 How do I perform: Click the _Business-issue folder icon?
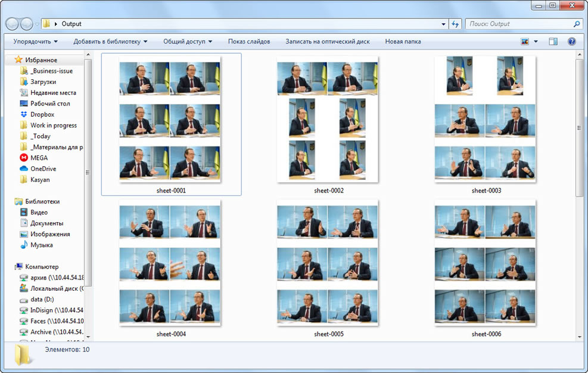pos(24,70)
